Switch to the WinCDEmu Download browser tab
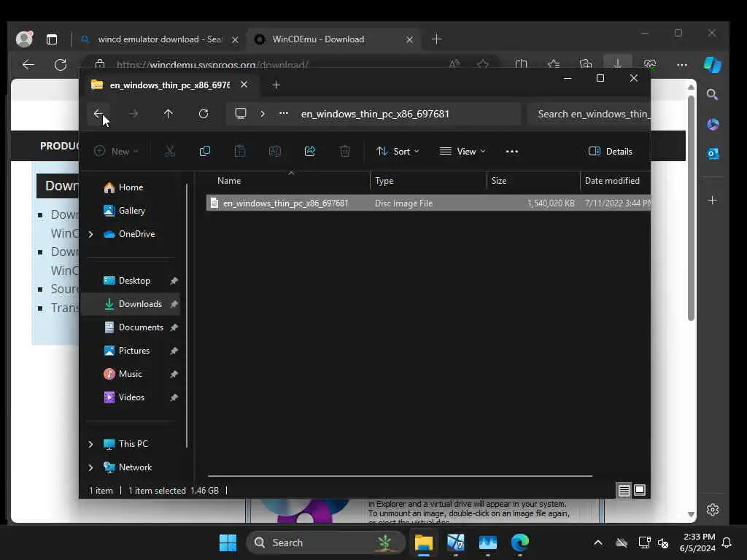Viewport: 747px width, 560px height. pos(333,39)
